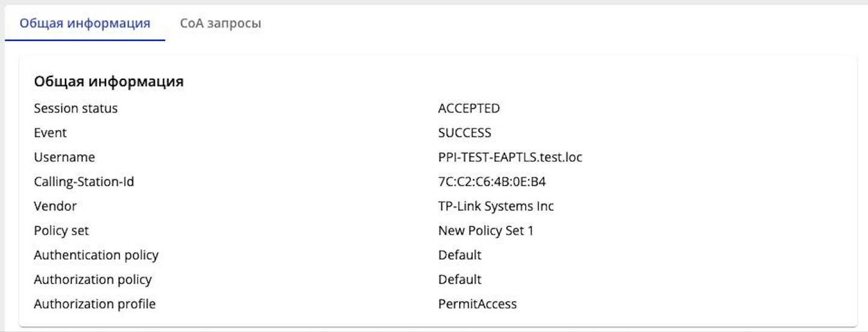This screenshot has width=868, height=332.
Task: Click the Authorization policy label
Action: point(93,280)
